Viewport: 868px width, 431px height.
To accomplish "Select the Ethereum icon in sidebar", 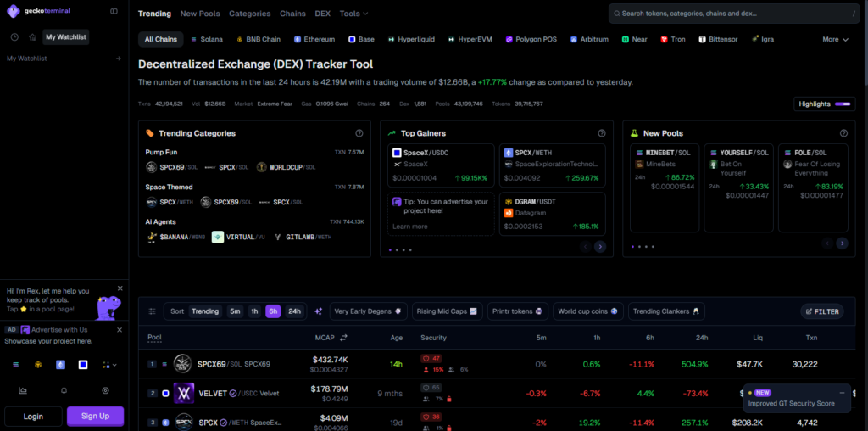I will click(x=60, y=365).
